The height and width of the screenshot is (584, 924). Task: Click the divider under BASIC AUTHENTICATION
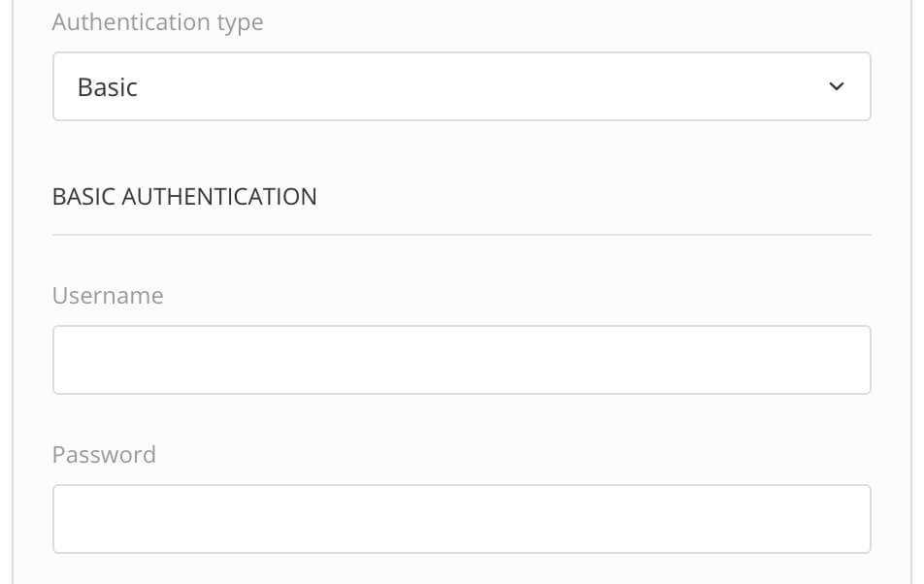(x=462, y=231)
